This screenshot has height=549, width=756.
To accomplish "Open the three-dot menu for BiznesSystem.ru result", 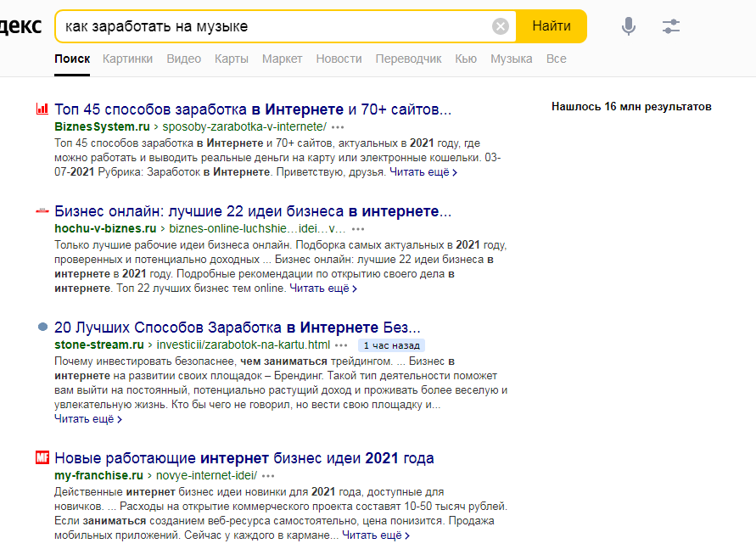I will tap(338, 127).
